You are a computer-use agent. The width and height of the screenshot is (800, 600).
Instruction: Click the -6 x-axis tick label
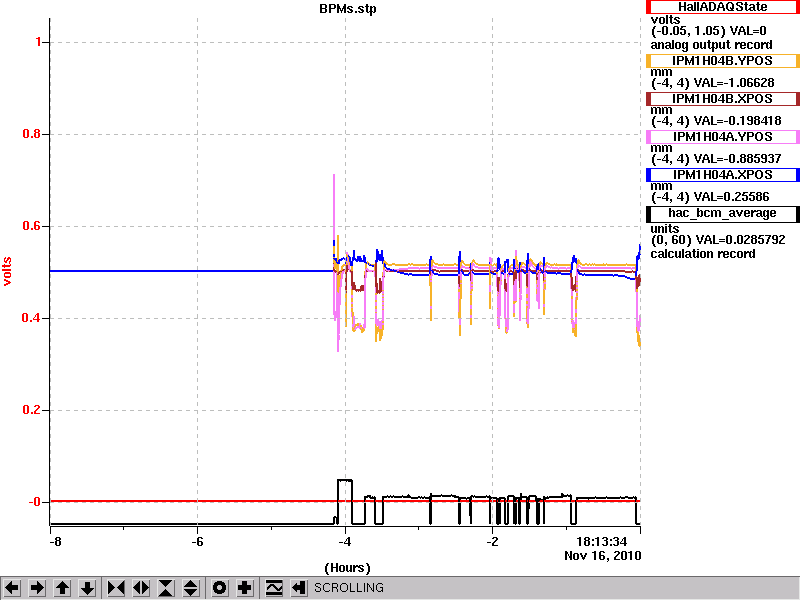point(197,542)
